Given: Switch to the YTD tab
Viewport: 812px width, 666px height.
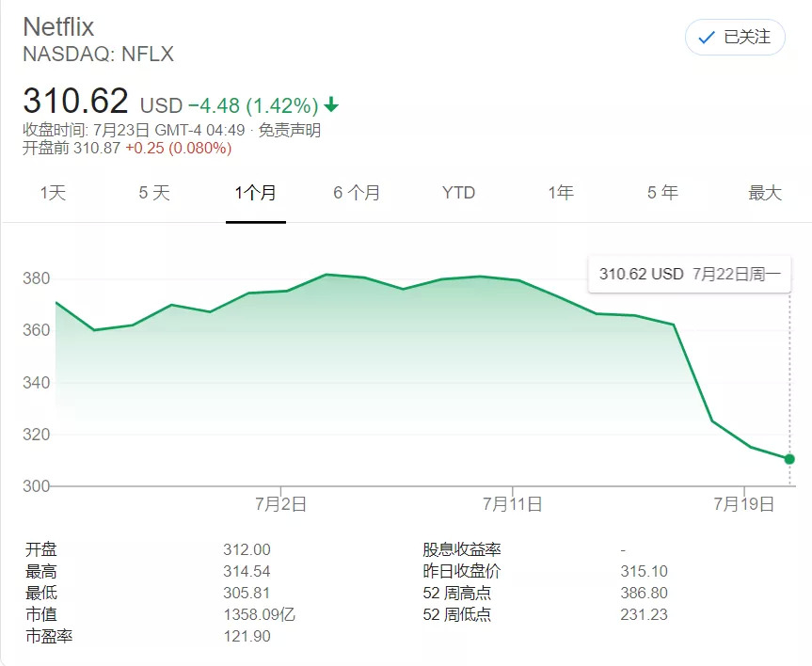Looking at the screenshot, I should point(458,193).
